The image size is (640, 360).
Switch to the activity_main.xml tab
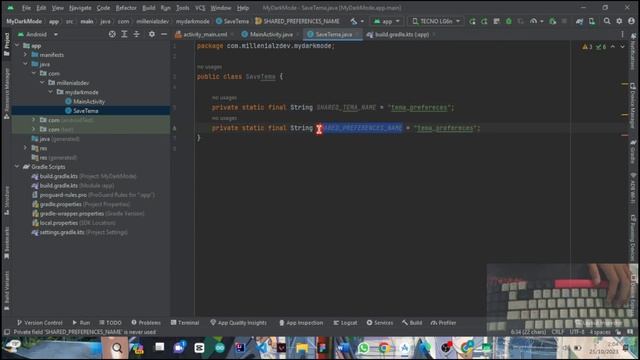[204, 35]
